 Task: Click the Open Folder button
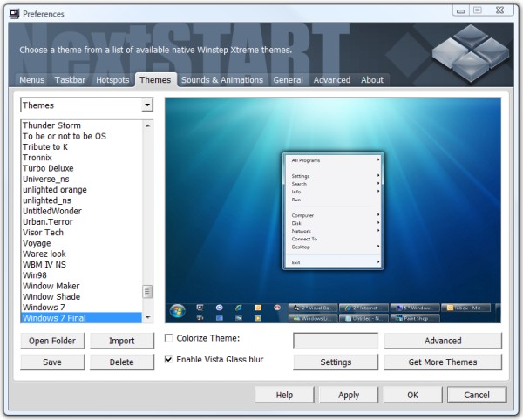coord(52,341)
